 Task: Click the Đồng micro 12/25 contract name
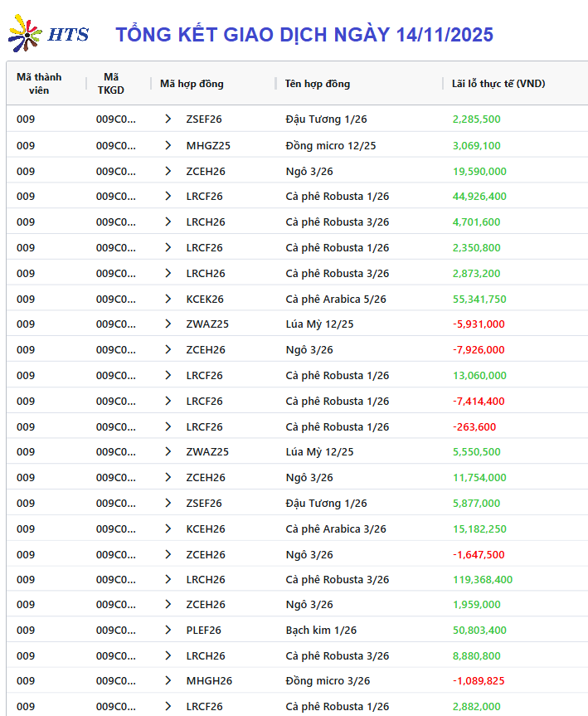tap(331, 145)
